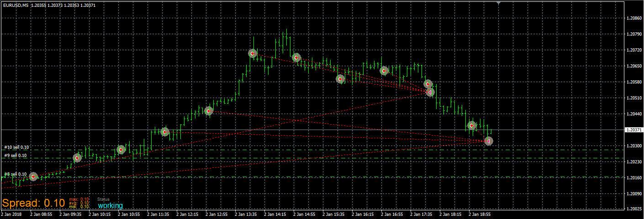Click the 2 Jan 18:55 time label
Image resolution: width=644 pixels, height=219 pixels.
click(479, 214)
